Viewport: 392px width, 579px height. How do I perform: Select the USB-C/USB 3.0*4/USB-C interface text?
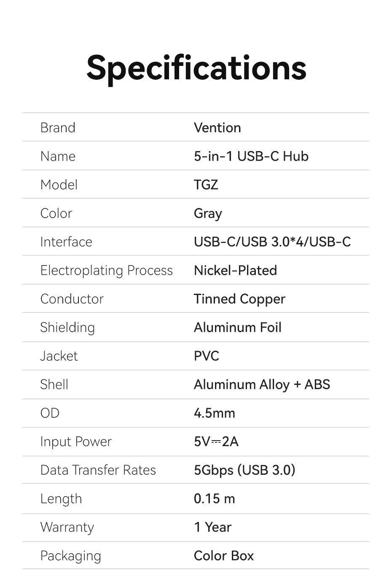(272, 242)
